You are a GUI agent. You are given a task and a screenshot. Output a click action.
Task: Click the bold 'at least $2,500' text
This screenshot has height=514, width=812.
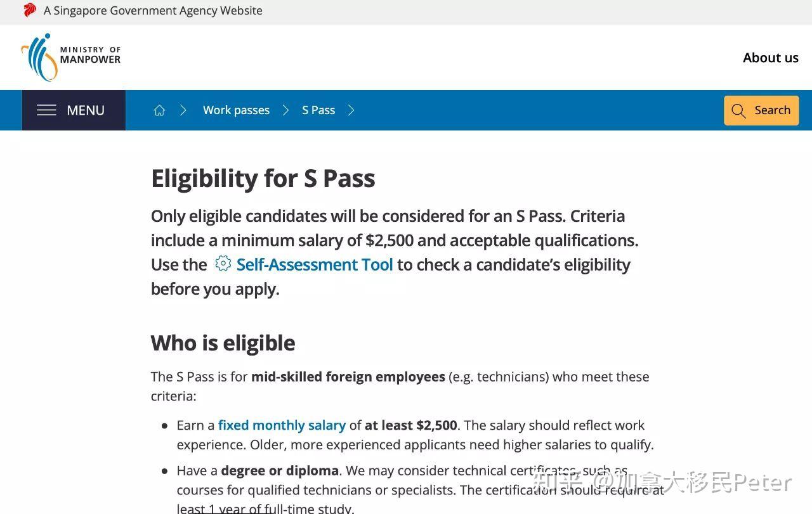point(410,425)
